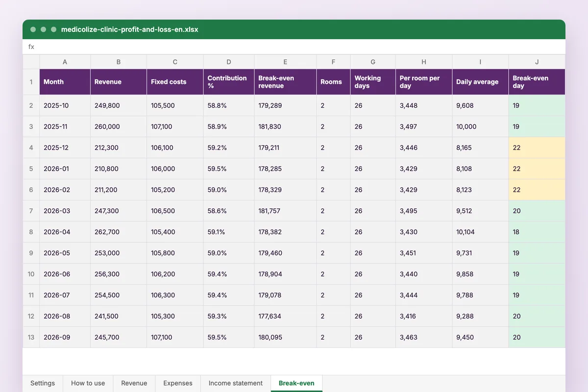Select daily average cell 9,858
The height and width of the screenshot is (392, 588).
coord(480,274)
